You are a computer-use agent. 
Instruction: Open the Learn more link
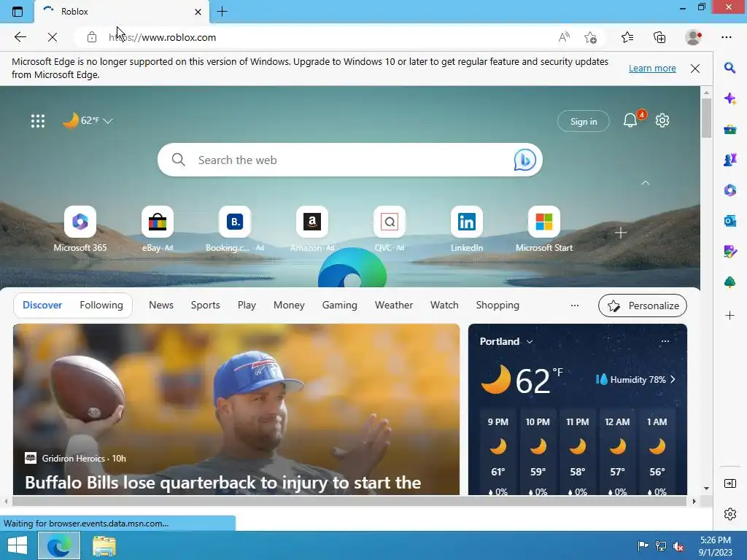pyautogui.click(x=652, y=68)
